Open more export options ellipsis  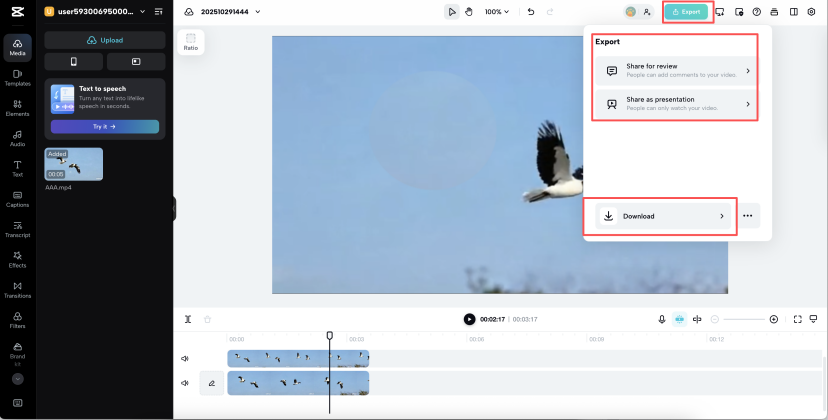tap(748, 216)
